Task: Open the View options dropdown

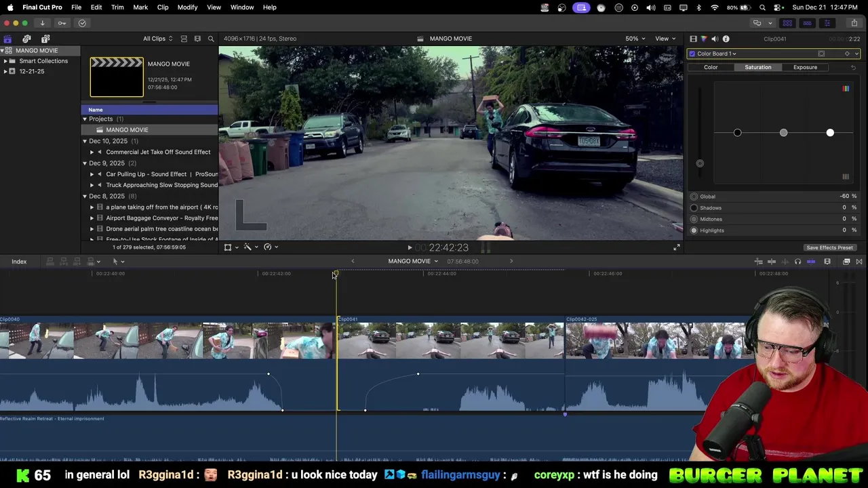Action: coord(665,39)
